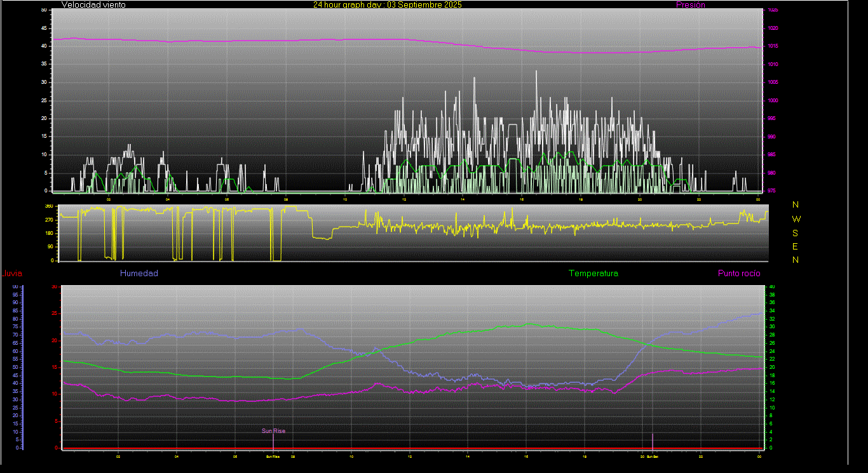The width and height of the screenshot is (868, 473).
Task: Select the green 'Temperatura' legend label
Action: point(593,274)
